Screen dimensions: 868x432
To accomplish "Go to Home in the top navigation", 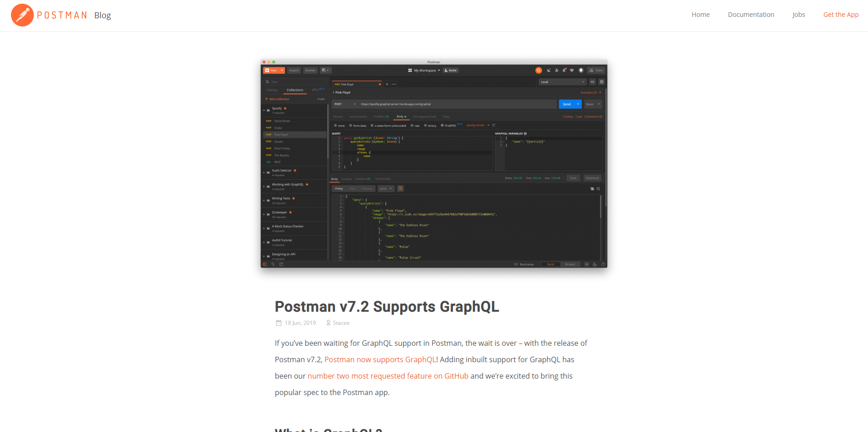I will (x=701, y=15).
